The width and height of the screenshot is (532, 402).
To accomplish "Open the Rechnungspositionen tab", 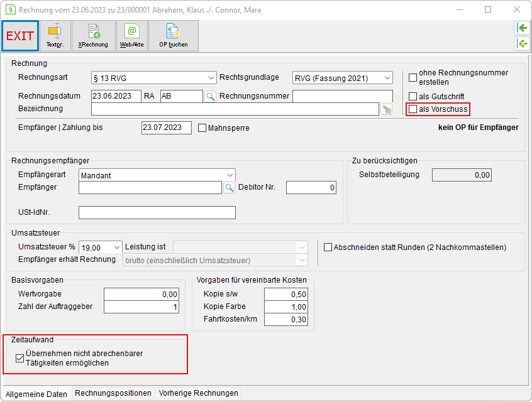I will 113,393.
